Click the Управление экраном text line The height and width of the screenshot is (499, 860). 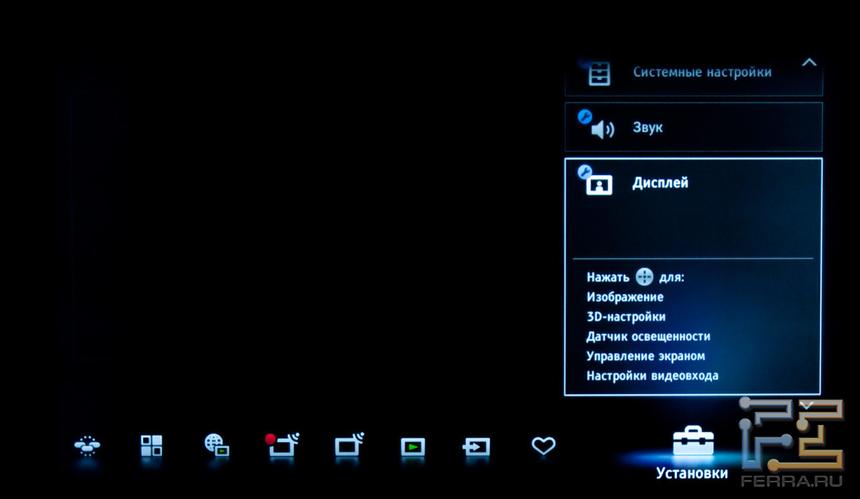pyautogui.click(x=646, y=356)
